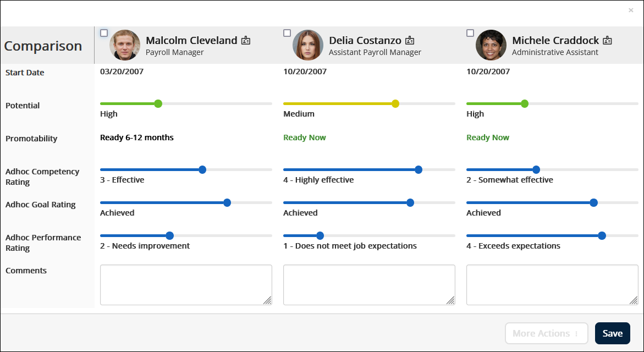Adjust Delia's yellow Potential slider handle
This screenshot has height=352, width=644.
[x=395, y=103]
